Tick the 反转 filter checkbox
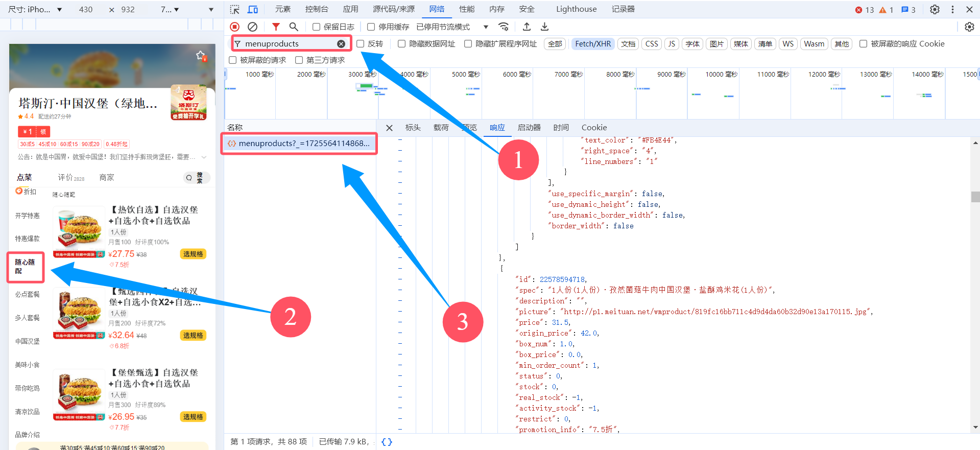Image resolution: width=980 pixels, height=450 pixels. click(x=361, y=44)
